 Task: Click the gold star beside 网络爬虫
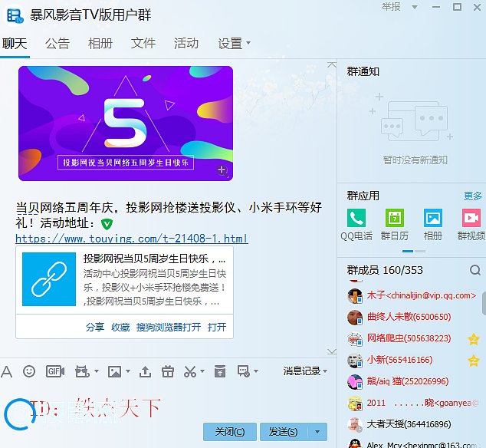coord(473,339)
